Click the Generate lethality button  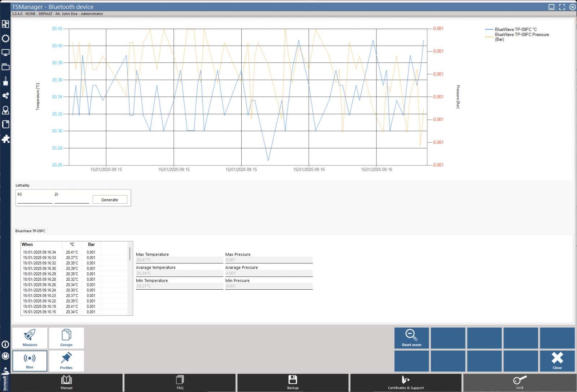110,199
